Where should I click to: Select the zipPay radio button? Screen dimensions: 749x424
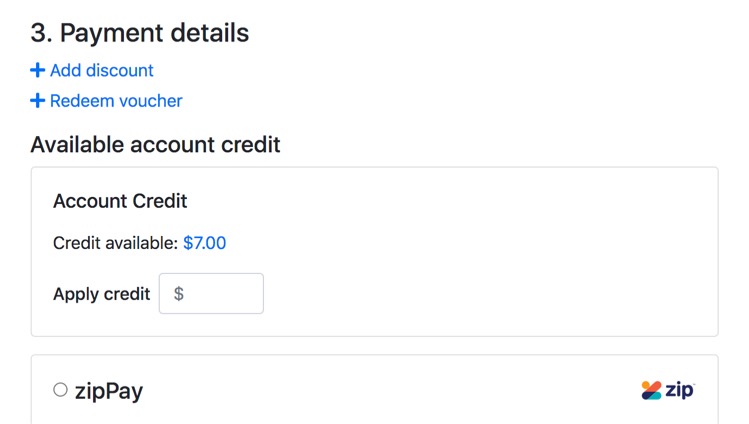(x=61, y=390)
